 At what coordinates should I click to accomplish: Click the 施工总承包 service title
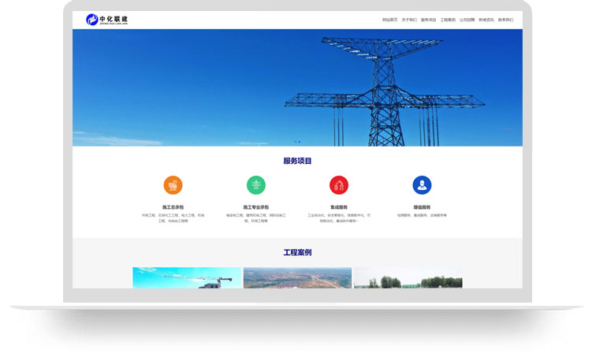click(173, 207)
